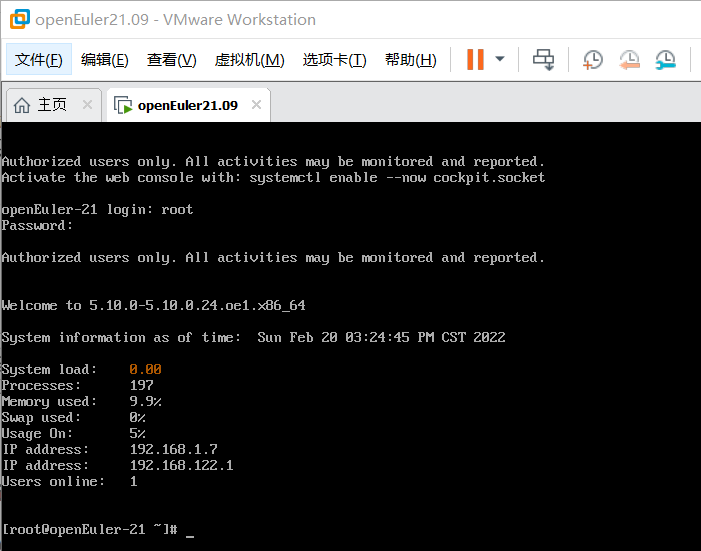
Task: Open the 帮助(H) menu
Action: [411, 59]
